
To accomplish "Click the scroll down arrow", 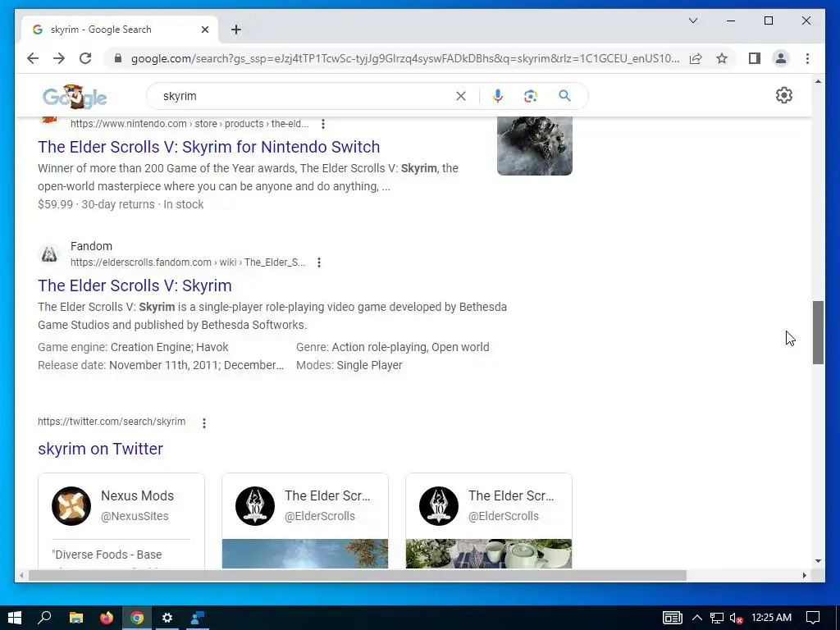I will tap(818, 561).
